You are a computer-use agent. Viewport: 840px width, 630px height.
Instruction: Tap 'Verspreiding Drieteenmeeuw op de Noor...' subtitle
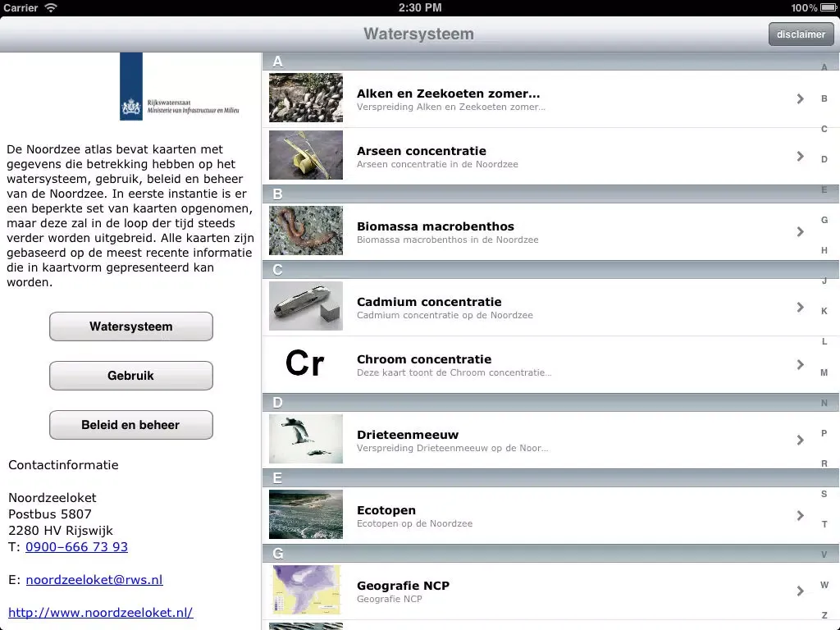click(x=453, y=448)
